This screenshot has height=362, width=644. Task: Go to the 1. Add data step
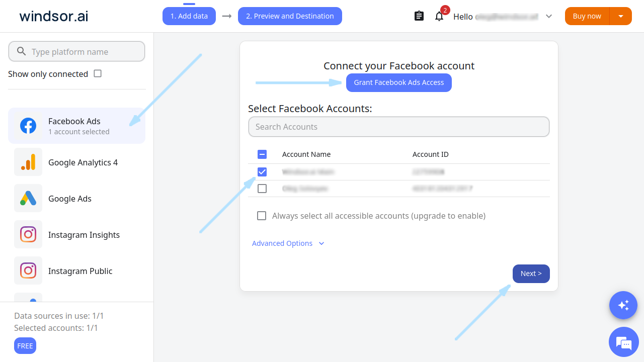[189, 16]
